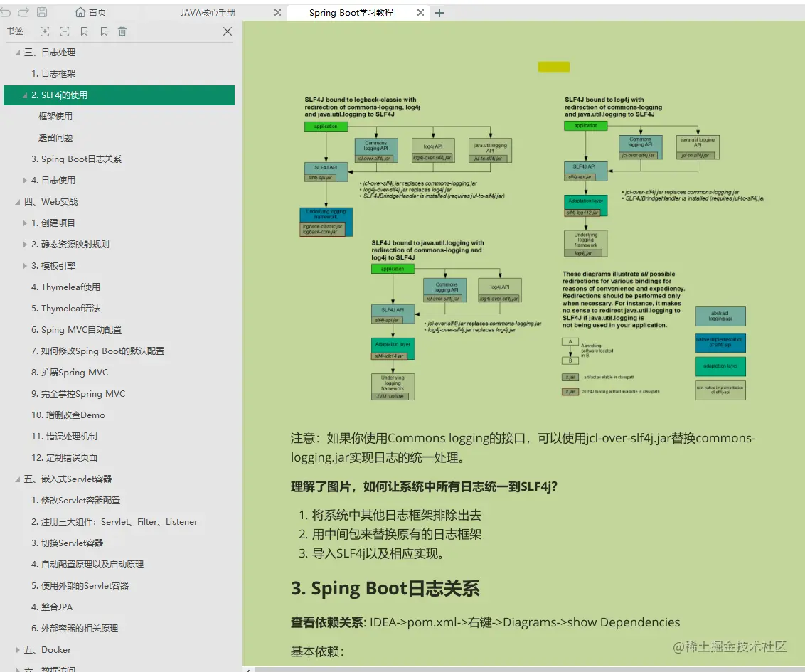Expand the 3. 模板引擎 arrow
Image resolution: width=805 pixels, height=672 pixels.
[25, 265]
